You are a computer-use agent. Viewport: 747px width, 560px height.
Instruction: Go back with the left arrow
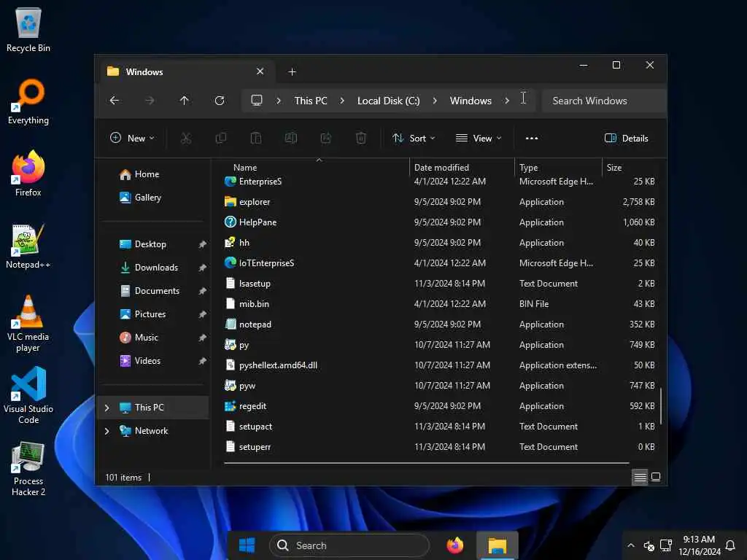coord(115,101)
